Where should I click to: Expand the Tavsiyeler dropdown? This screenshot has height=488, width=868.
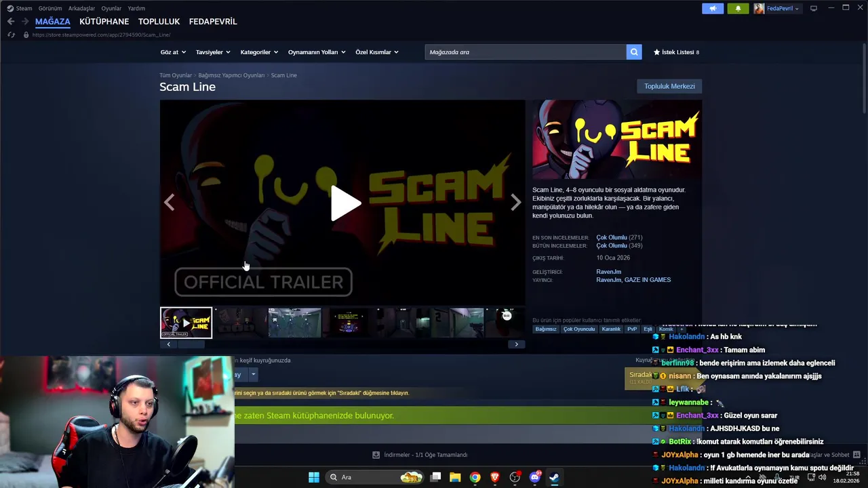213,52
